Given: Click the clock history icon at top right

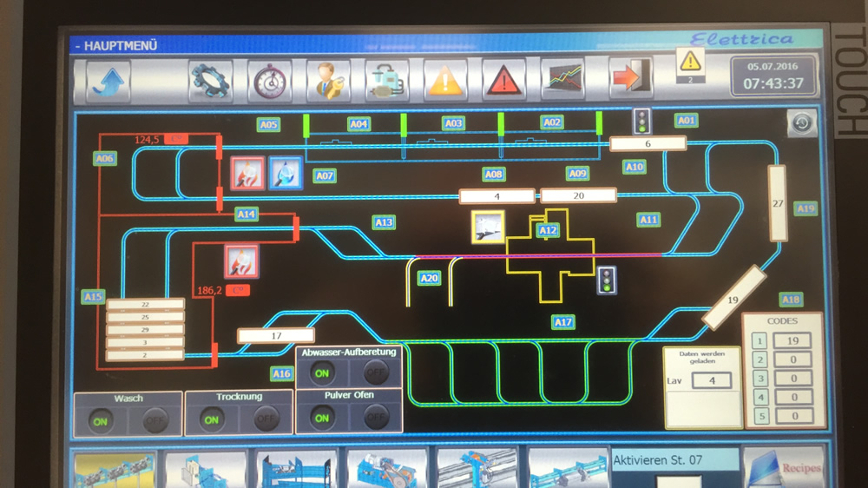Looking at the screenshot, I should click(801, 123).
